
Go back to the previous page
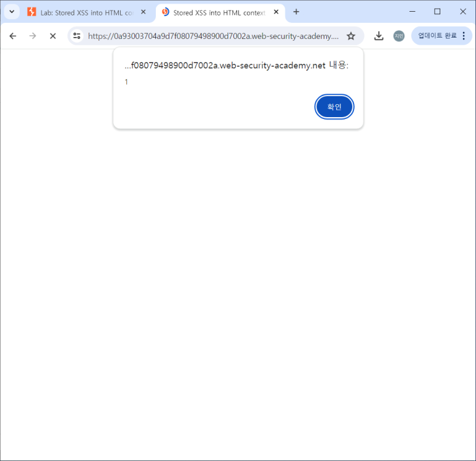[13, 36]
